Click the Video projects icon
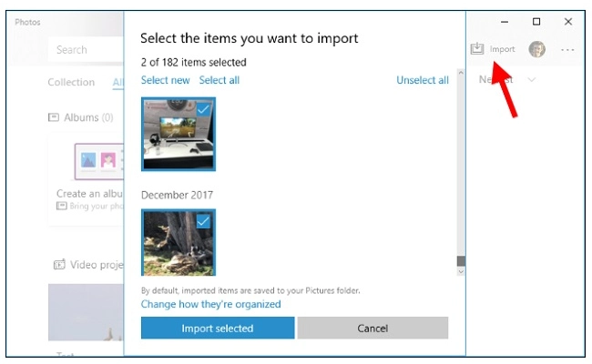592x364 pixels. click(x=59, y=265)
